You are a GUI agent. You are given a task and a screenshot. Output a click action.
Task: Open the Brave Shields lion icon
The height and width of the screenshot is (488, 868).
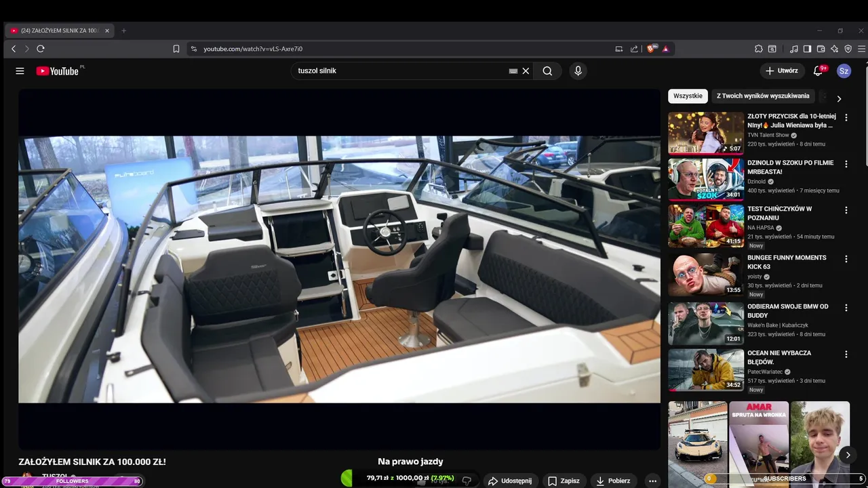tap(652, 49)
